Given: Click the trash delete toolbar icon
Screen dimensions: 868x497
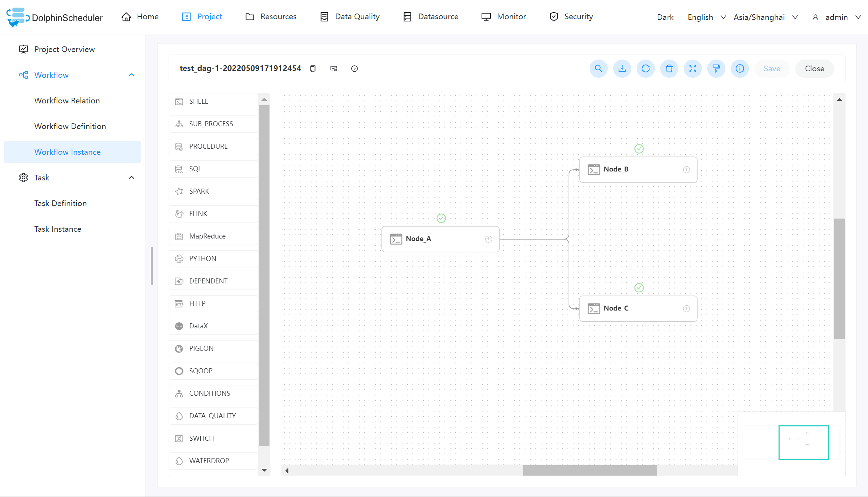Looking at the screenshot, I should (x=669, y=68).
